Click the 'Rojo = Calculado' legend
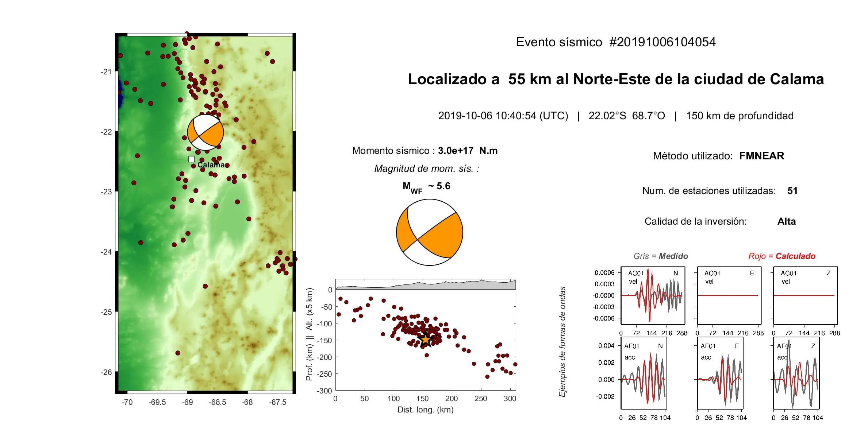 tap(782, 256)
